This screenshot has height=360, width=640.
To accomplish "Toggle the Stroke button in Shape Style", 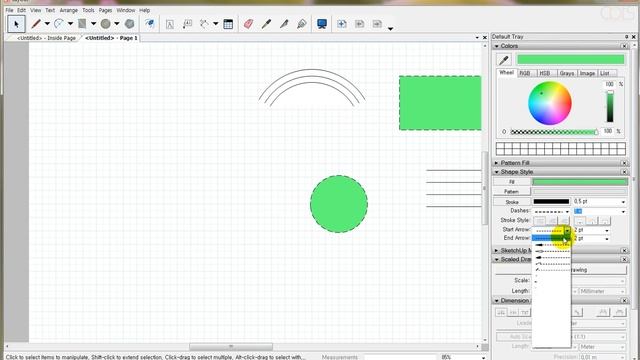I will click(512, 202).
